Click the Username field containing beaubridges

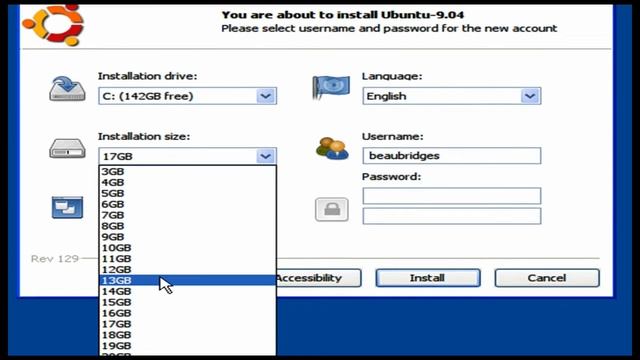(x=452, y=156)
